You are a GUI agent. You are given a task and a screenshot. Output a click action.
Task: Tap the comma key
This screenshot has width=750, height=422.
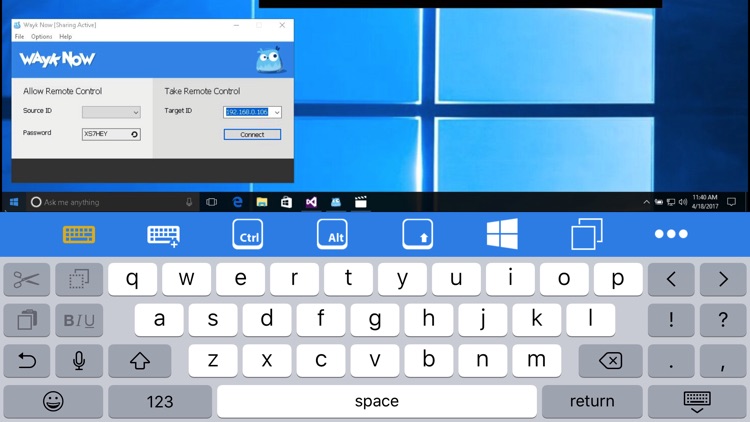[723, 361]
